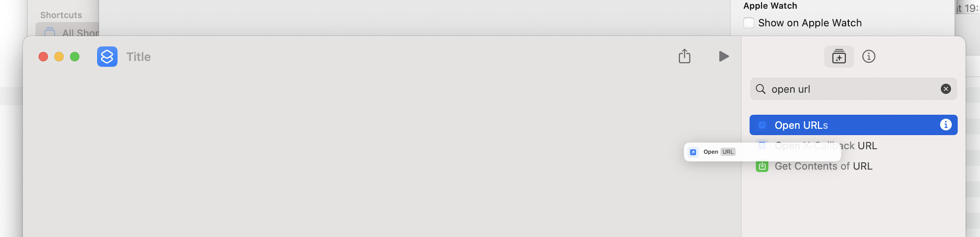Click the blue Shortcuts icon beside Title
The image size is (980, 237).
tap(107, 56)
